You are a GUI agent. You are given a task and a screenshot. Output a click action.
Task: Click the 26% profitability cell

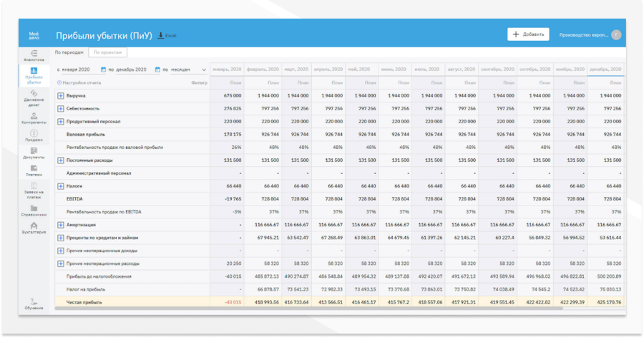[x=236, y=148]
